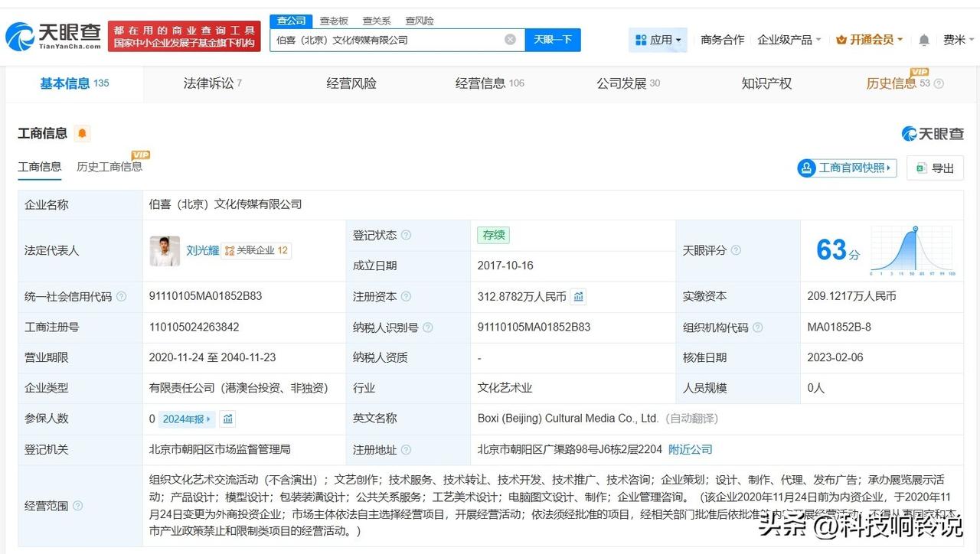Switch to the 查老板 search tab
This screenshot has width=980, height=554.
pyautogui.click(x=334, y=21)
